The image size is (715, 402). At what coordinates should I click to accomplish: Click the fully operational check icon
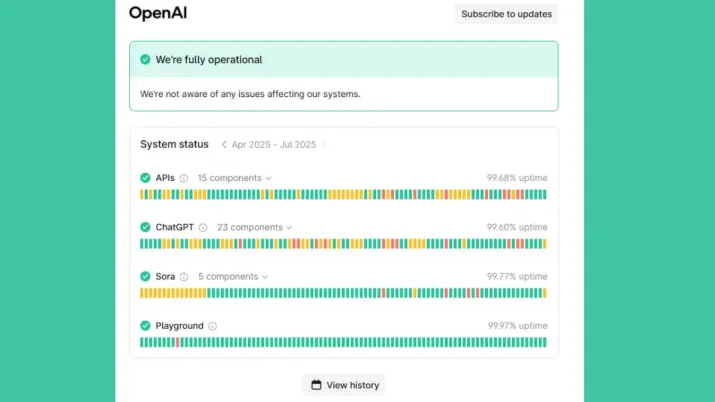tap(145, 60)
